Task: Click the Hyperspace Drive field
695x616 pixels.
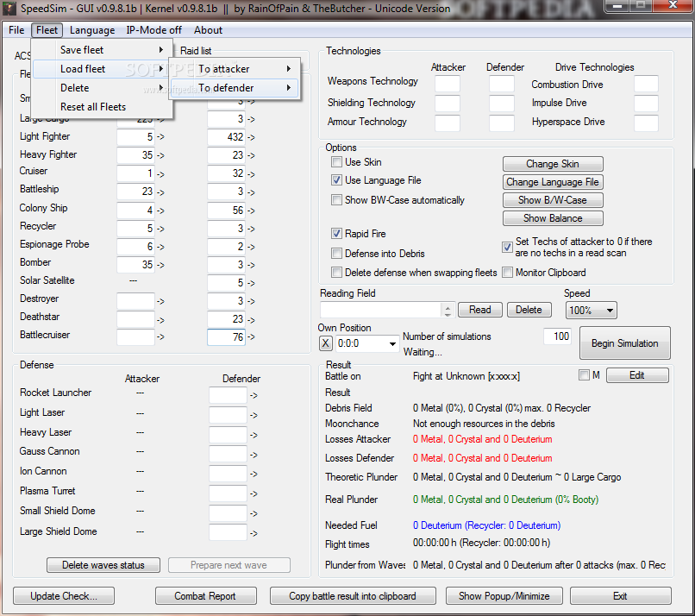Action: coord(646,123)
